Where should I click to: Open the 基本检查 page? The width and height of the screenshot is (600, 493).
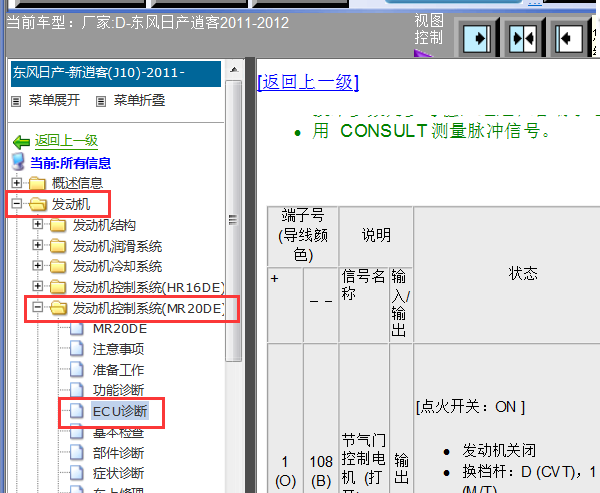[x=118, y=433]
